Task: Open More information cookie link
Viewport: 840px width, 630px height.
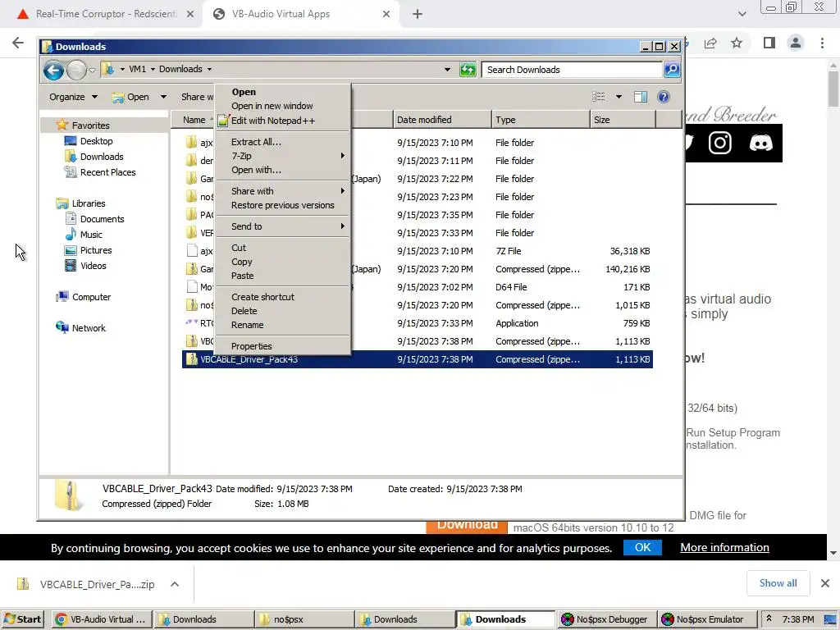Action: (724, 547)
